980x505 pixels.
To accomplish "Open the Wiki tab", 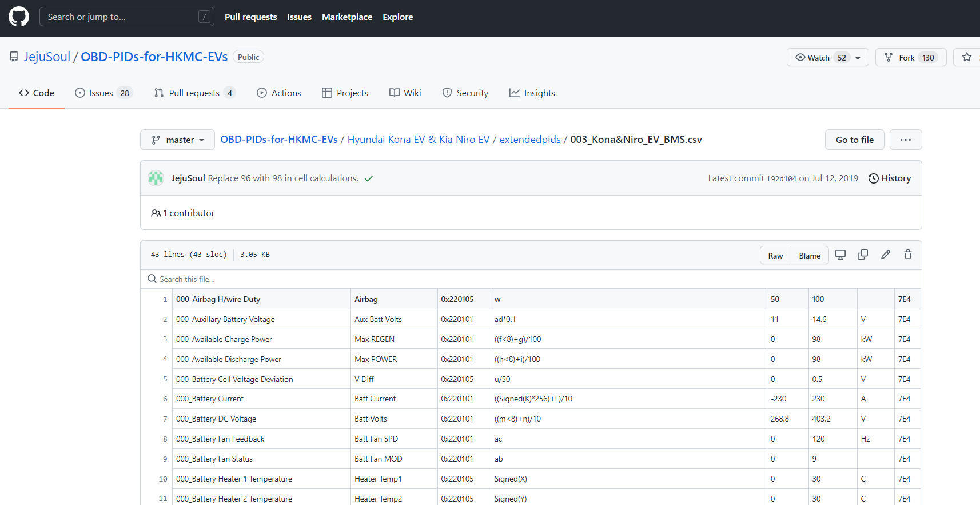I will point(405,93).
